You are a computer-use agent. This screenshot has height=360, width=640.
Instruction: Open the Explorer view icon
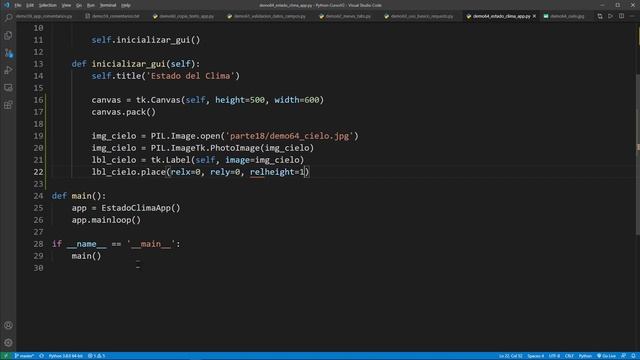coord(8,36)
